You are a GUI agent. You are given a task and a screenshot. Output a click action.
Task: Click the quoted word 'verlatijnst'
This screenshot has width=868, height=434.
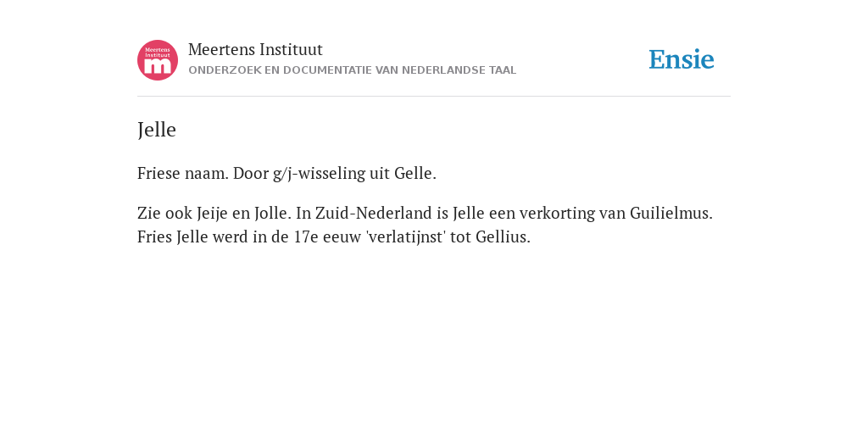(x=406, y=237)
